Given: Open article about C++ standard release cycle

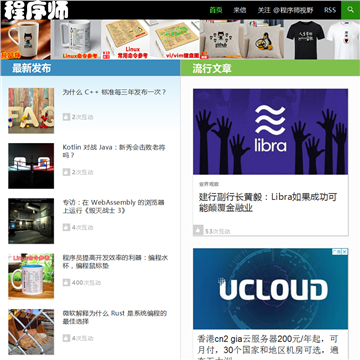Looking at the screenshot, I should coord(114,92).
